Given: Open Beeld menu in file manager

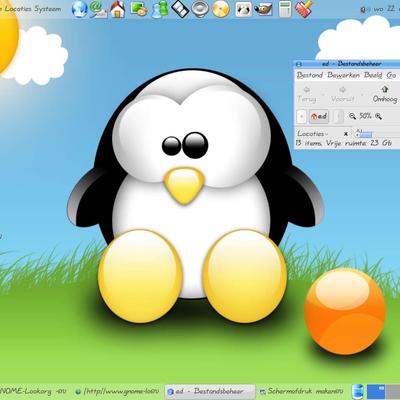Looking at the screenshot, I should click(x=373, y=75).
